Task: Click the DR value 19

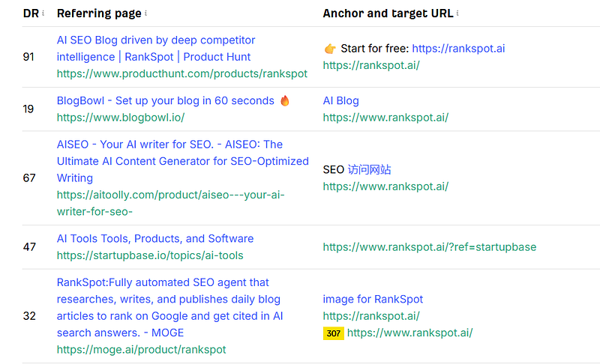Action: [x=28, y=109]
